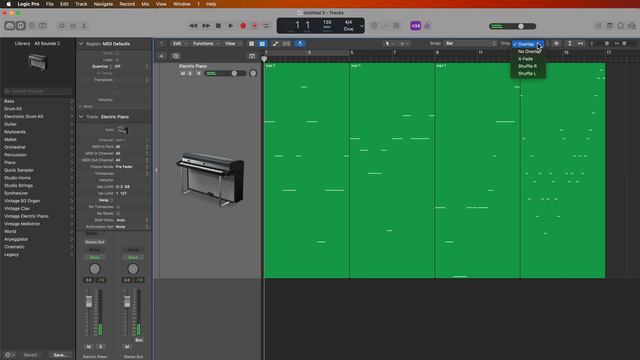Click the Search Sounds field

(x=38, y=91)
